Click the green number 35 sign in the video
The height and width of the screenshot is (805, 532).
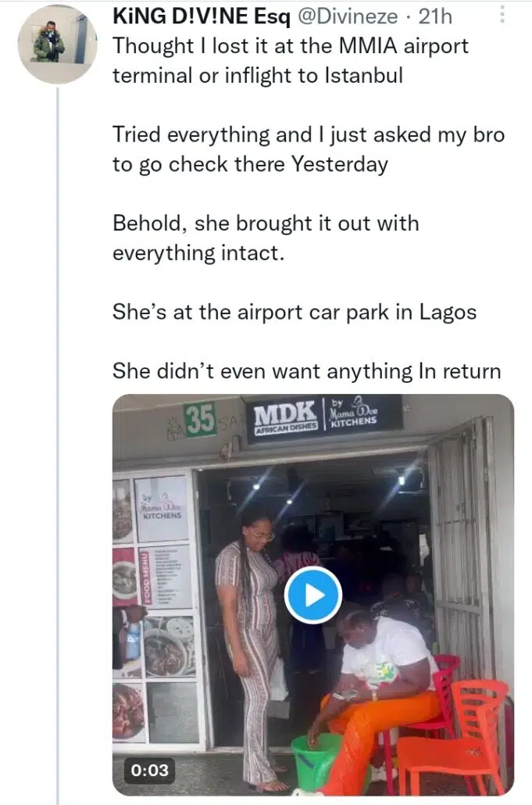pos(200,420)
